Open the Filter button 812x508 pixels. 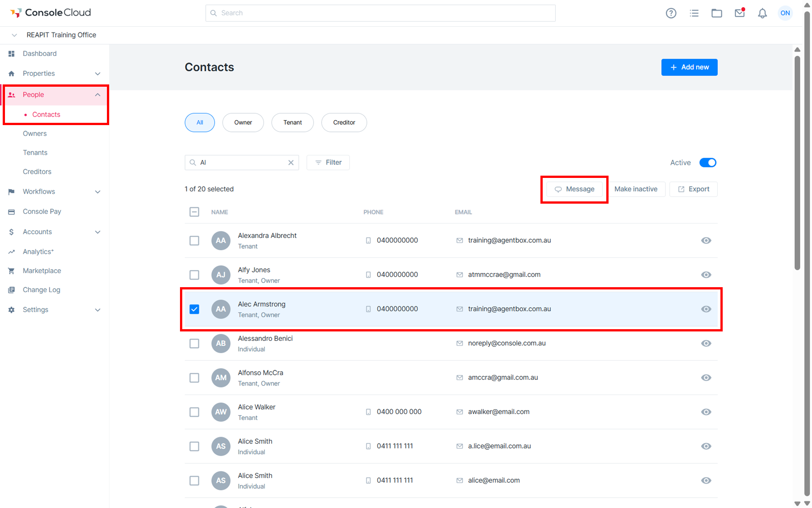point(328,163)
